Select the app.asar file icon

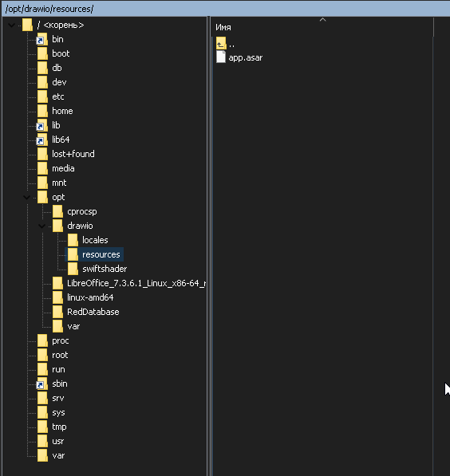point(221,57)
